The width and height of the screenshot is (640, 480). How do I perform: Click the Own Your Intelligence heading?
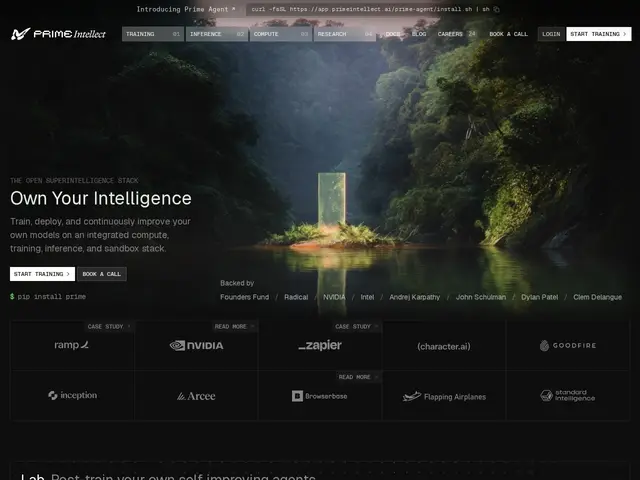point(101,198)
